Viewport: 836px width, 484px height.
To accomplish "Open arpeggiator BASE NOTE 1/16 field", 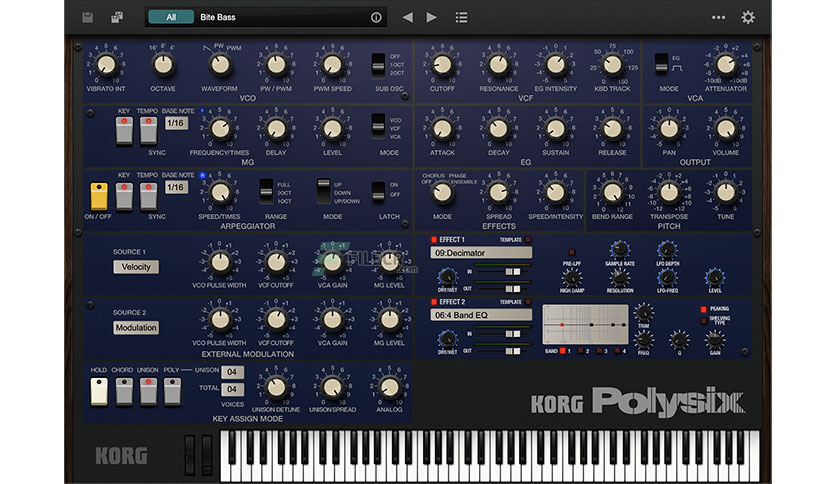I will pyautogui.click(x=176, y=187).
